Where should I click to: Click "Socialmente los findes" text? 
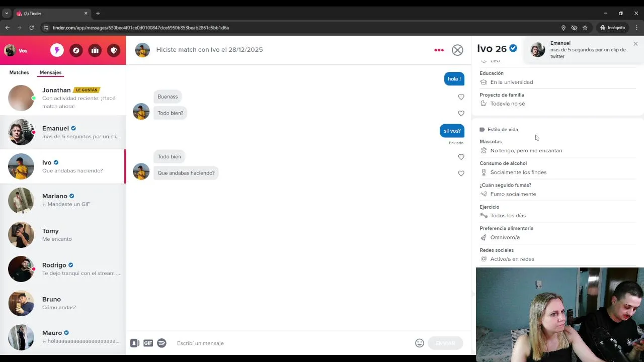(x=518, y=172)
